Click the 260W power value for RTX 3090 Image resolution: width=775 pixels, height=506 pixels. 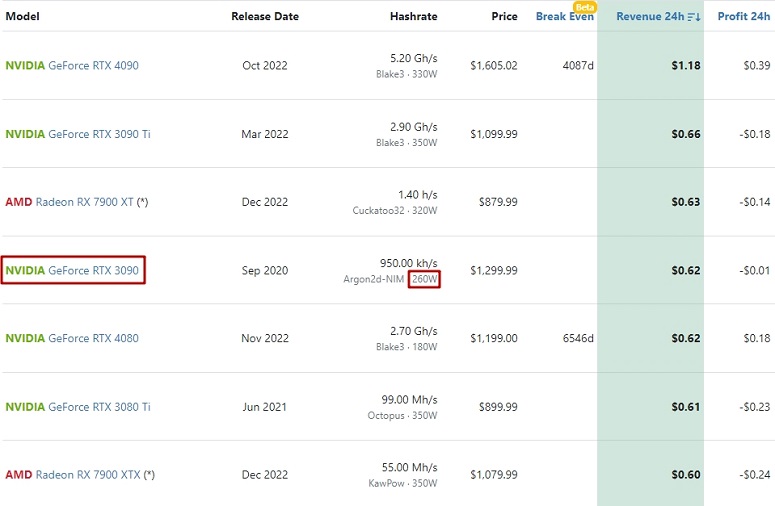424,279
